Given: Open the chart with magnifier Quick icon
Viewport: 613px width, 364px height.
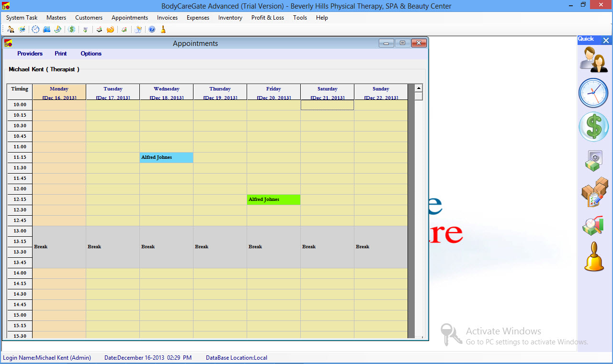Looking at the screenshot, I should pyautogui.click(x=593, y=225).
